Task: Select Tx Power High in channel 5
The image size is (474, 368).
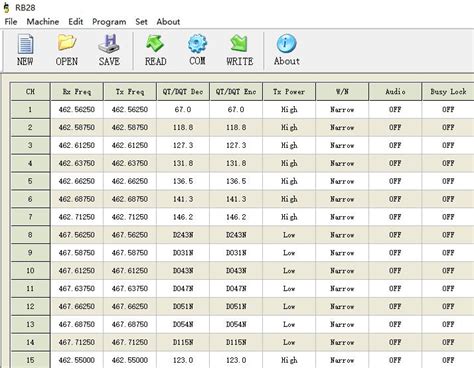Action: [x=289, y=181]
